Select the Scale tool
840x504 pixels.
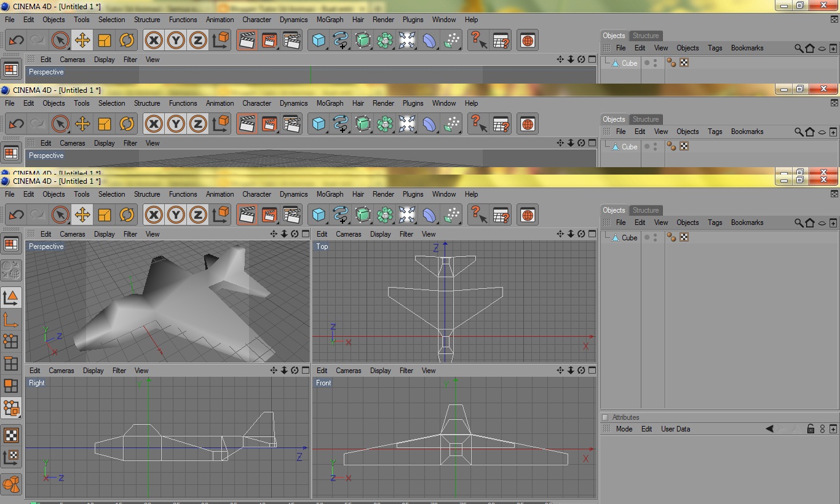pos(104,215)
